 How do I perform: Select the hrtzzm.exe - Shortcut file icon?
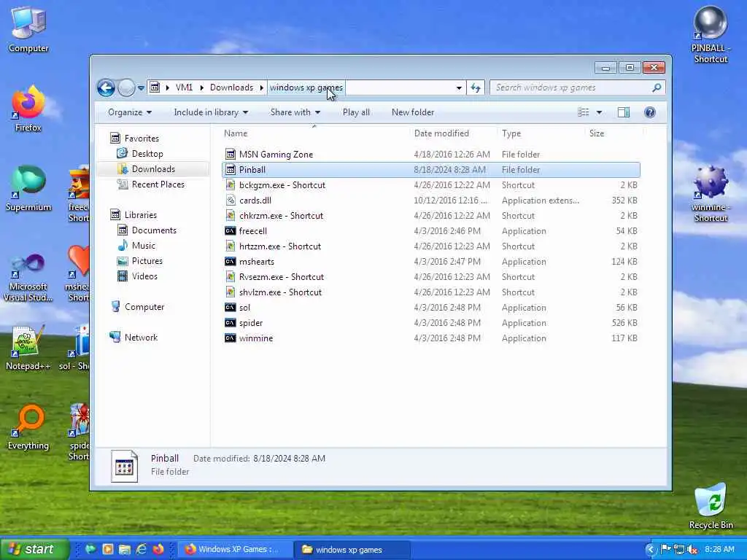tap(231, 246)
